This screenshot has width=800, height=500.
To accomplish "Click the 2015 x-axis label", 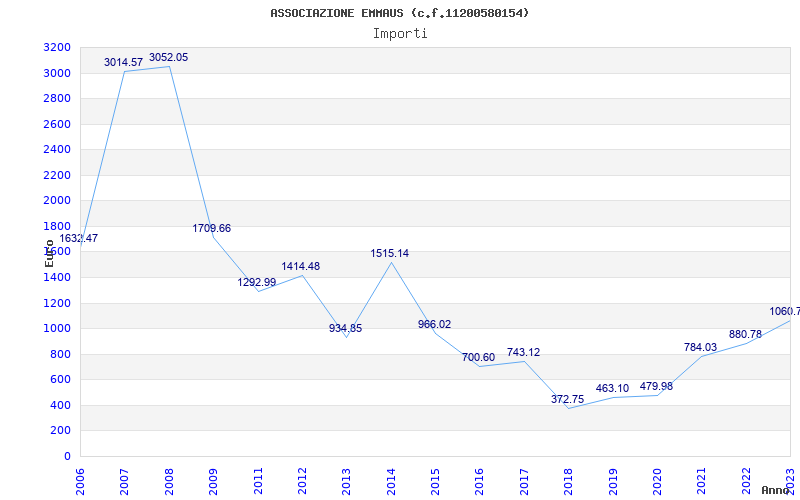I will [x=435, y=482].
